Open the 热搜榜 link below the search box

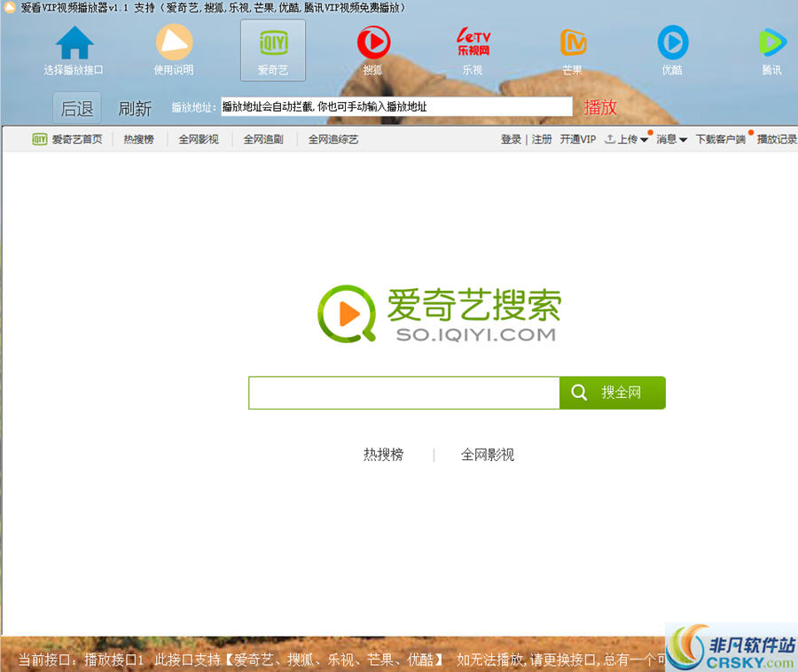pyautogui.click(x=383, y=454)
